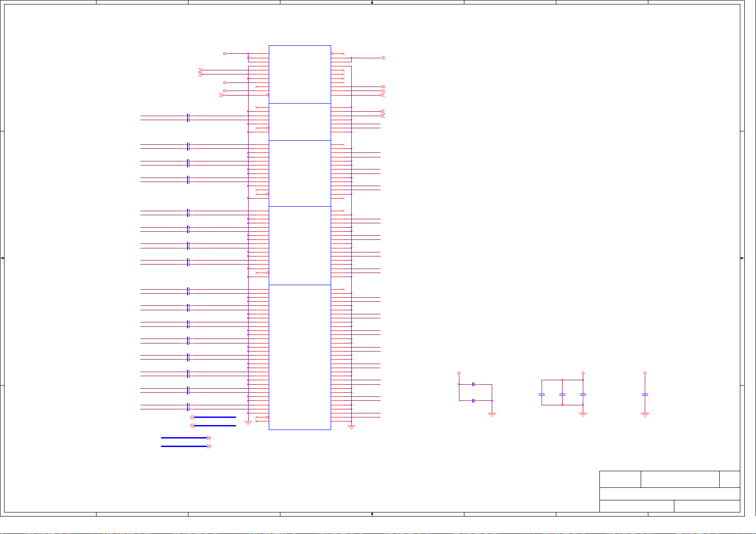Image resolution: width=756 pixels, height=534 pixels.
Task: Select the bottom largest section of IC block
Action: [x=300, y=357]
